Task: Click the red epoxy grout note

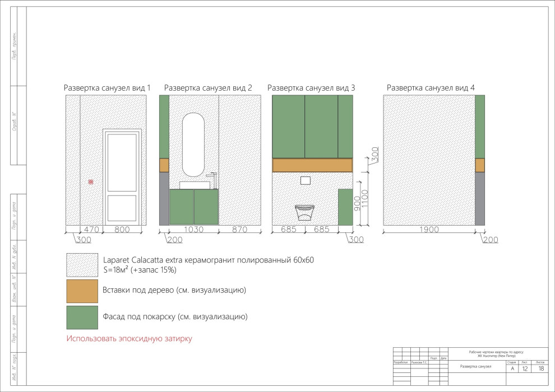Action: coord(129,339)
